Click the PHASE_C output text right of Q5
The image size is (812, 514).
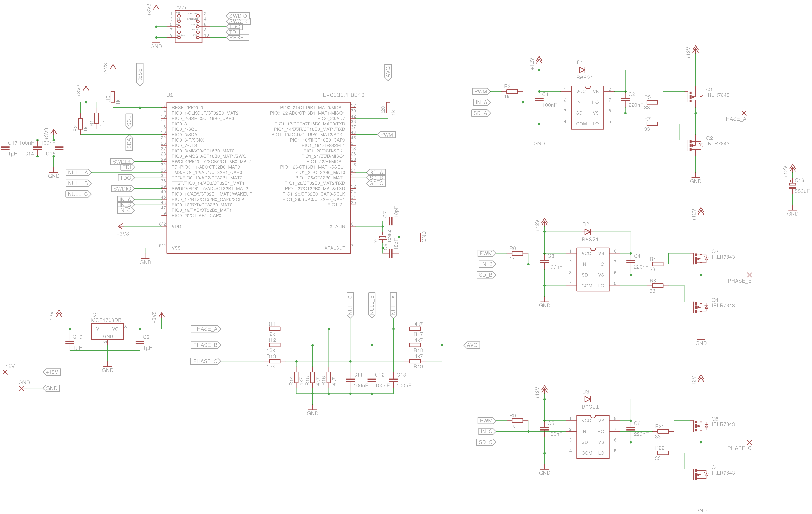(740, 448)
